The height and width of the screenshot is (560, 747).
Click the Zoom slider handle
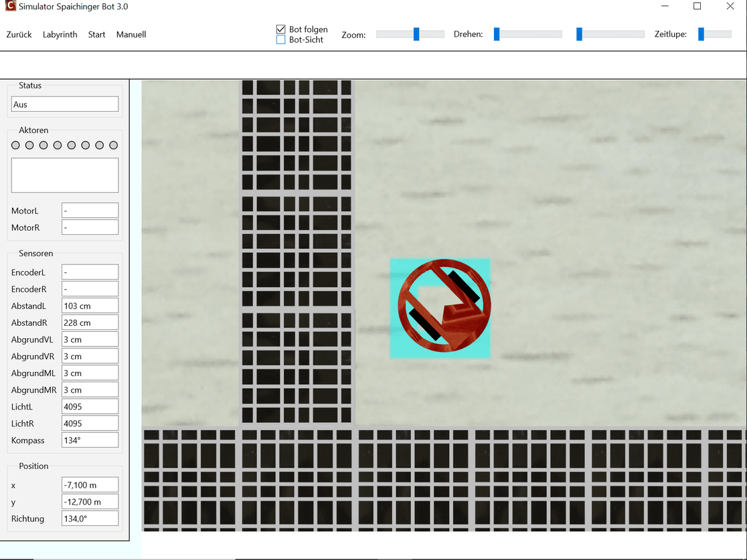pos(416,34)
